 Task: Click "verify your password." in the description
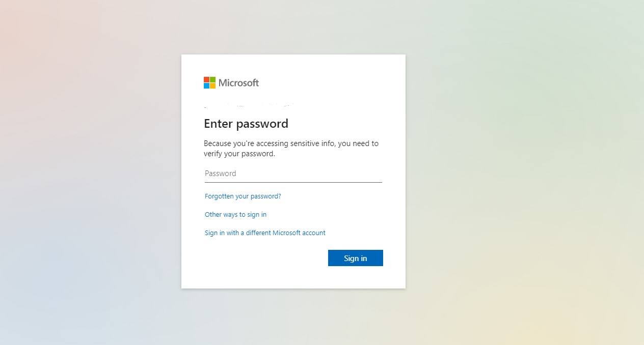tap(239, 154)
